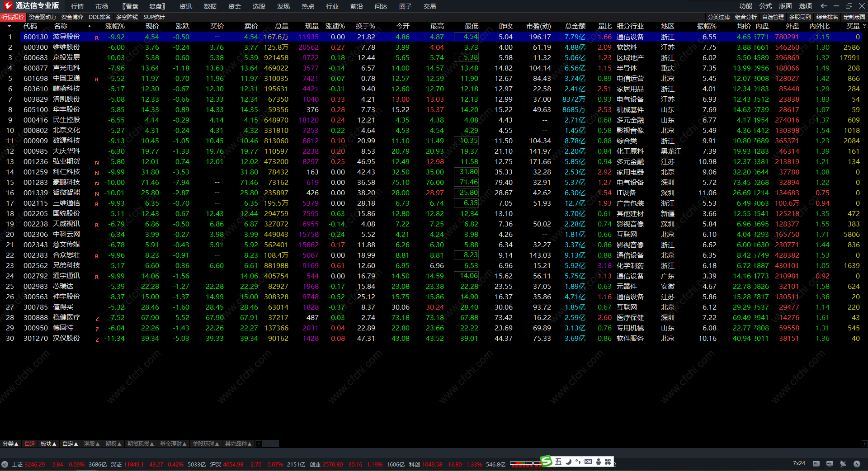Switch Sogou Wubi input mode (五)

pos(558,462)
